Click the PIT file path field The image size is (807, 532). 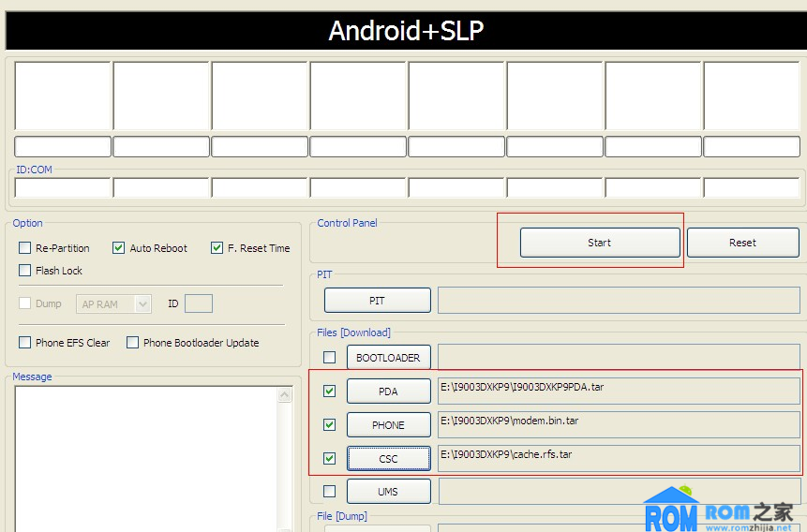pyautogui.click(x=619, y=301)
